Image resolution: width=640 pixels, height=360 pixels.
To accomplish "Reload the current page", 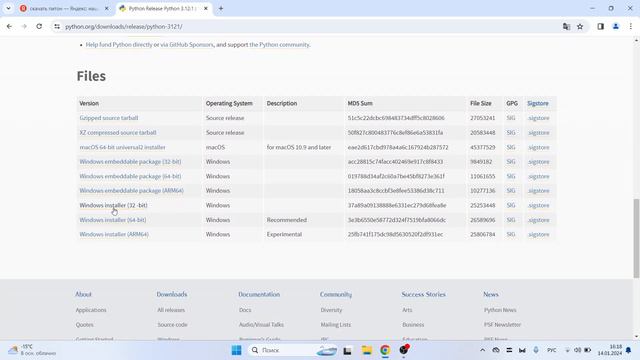I will [39, 27].
